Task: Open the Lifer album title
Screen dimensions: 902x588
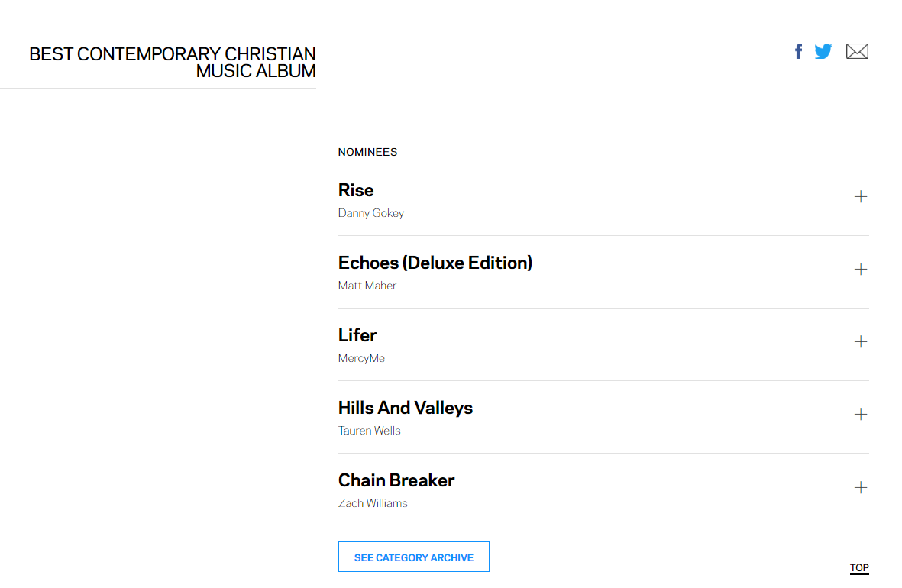Action: [x=357, y=335]
